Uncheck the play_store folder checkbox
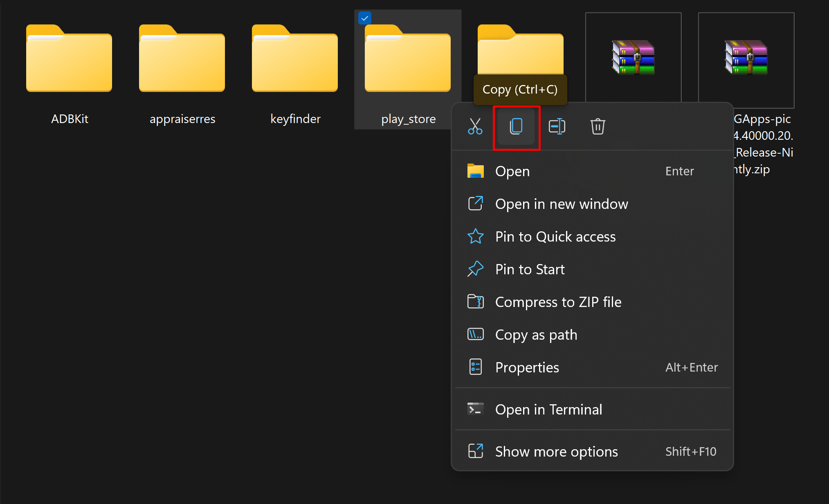The height and width of the screenshot is (504, 829). (x=364, y=18)
